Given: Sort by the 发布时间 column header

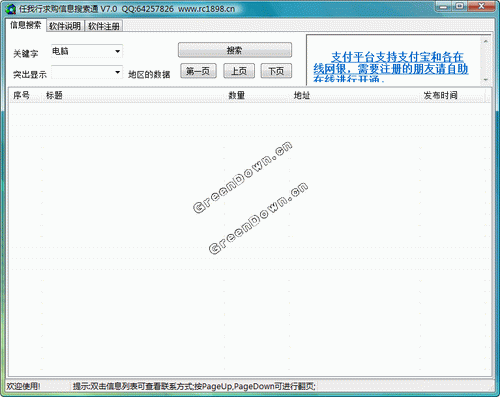Looking at the screenshot, I should click(x=440, y=95).
